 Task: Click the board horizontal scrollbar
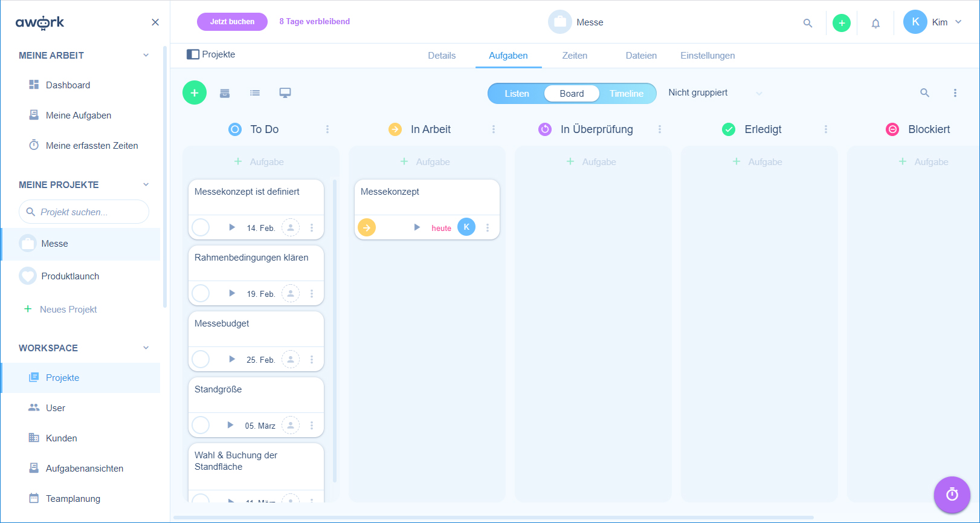point(494,518)
